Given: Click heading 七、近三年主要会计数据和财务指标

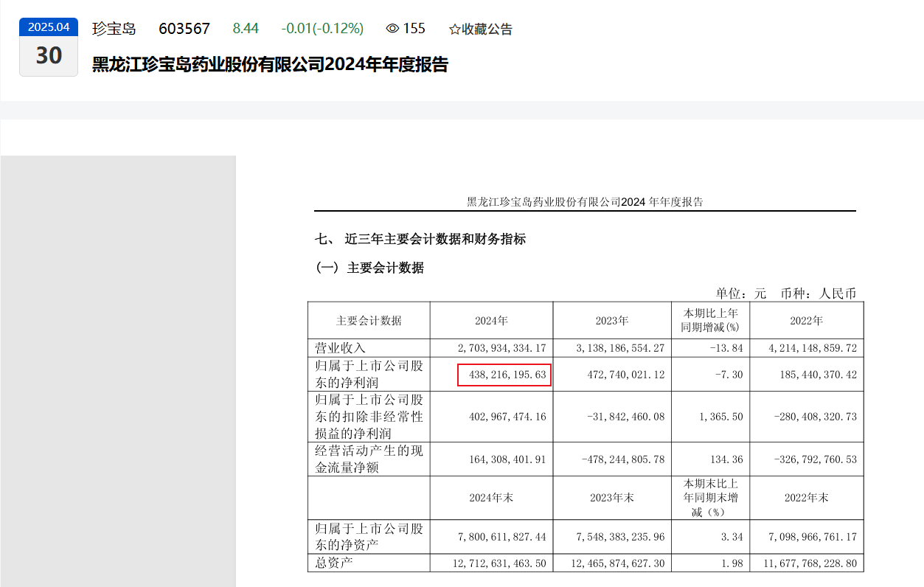Looking at the screenshot, I should (x=420, y=239).
